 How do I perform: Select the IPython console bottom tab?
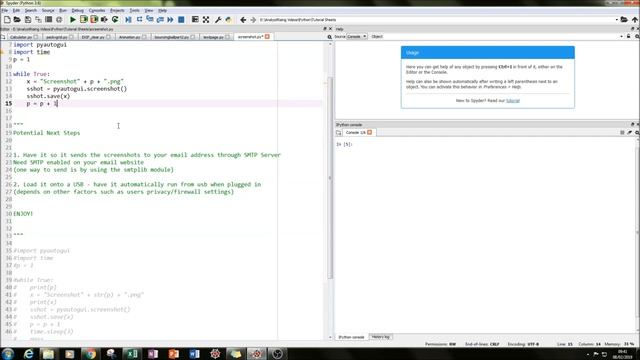351,337
